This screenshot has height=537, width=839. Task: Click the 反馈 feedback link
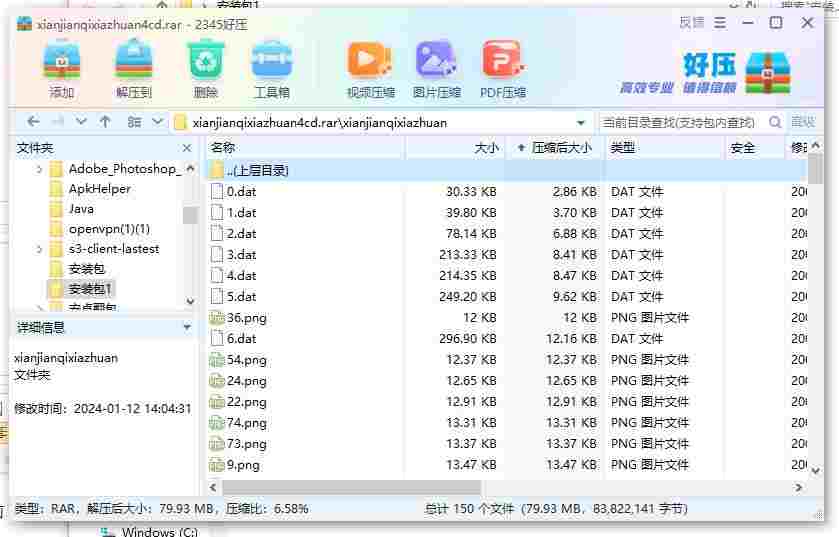(x=692, y=23)
